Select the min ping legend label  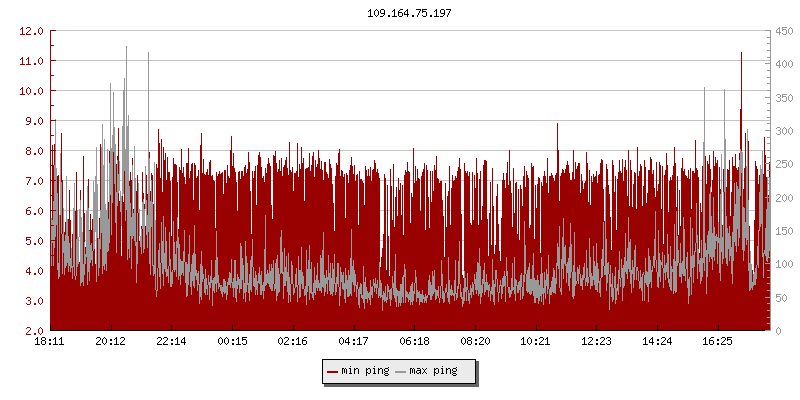[364, 372]
